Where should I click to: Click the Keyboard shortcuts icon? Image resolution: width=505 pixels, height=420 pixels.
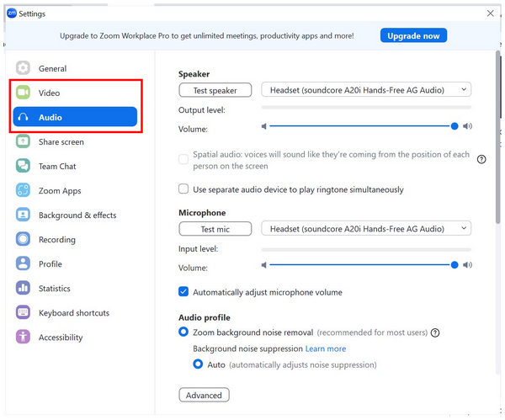point(23,312)
